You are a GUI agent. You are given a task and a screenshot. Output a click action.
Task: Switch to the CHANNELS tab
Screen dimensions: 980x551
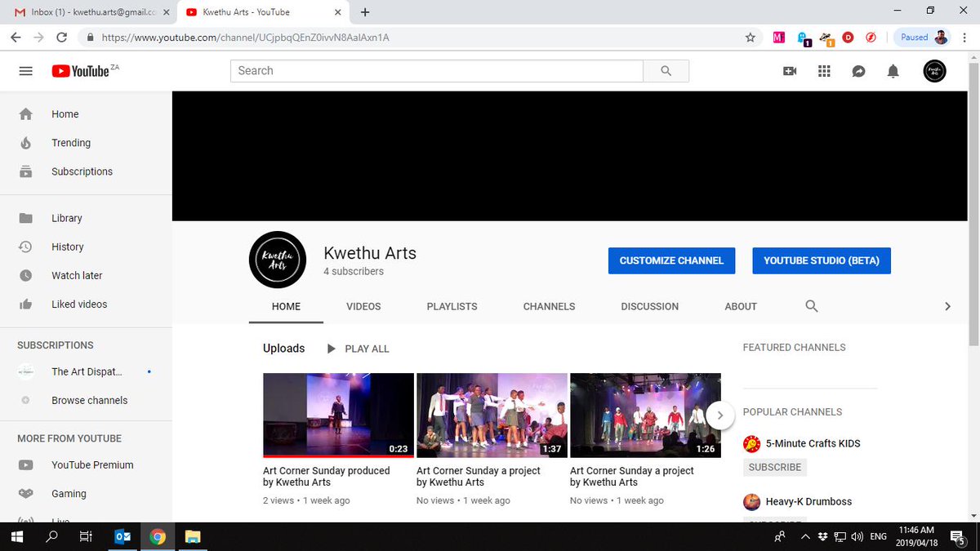point(549,306)
